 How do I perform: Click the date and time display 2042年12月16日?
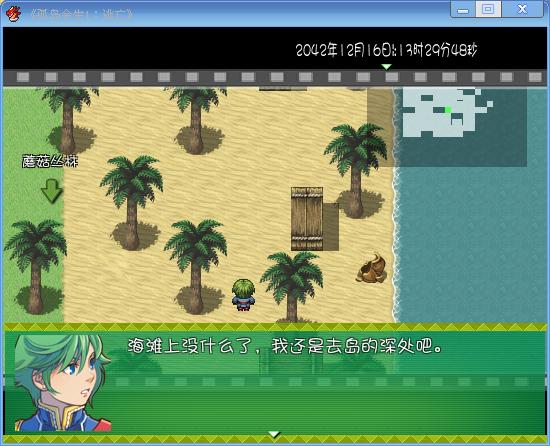click(x=387, y=50)
